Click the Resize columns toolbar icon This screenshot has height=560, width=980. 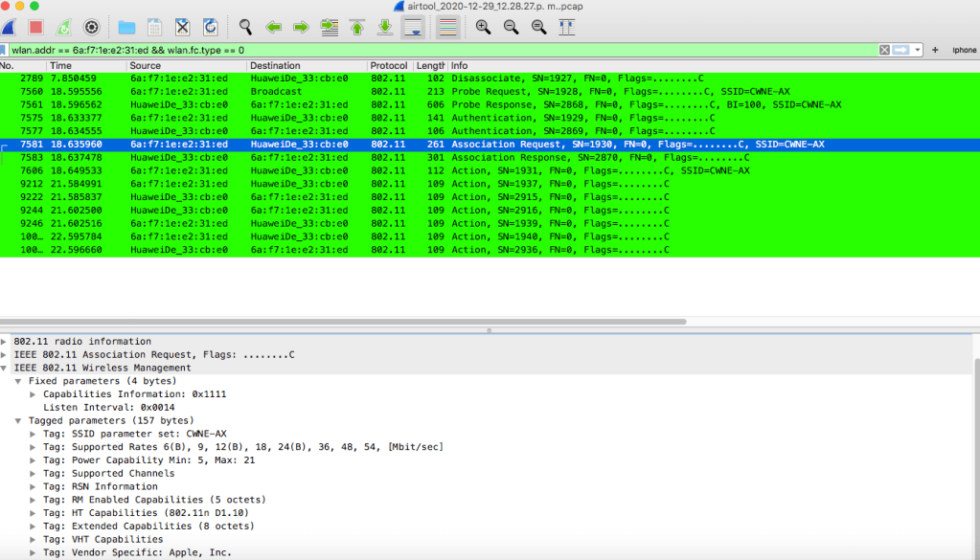click(566, 27)
